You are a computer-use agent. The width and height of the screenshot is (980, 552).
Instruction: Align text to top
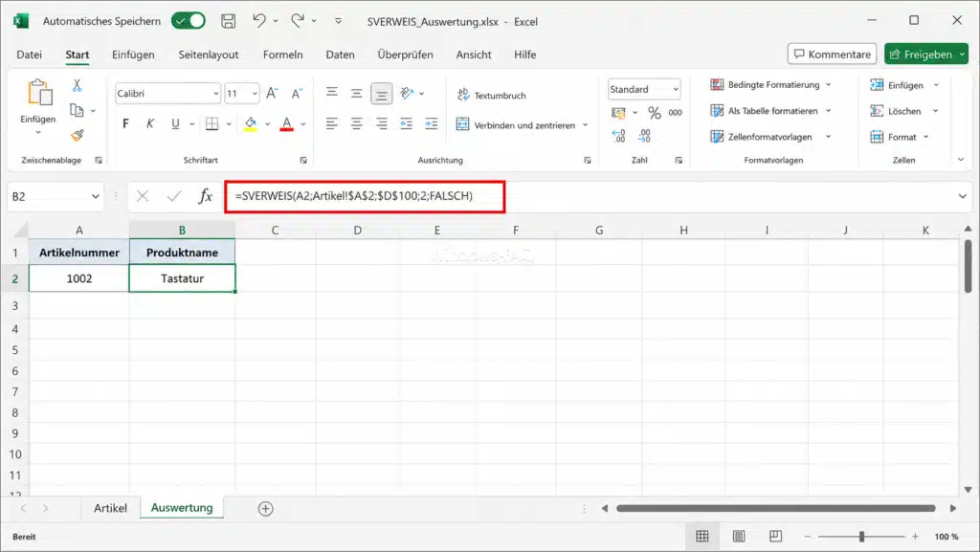click(332, 93)
